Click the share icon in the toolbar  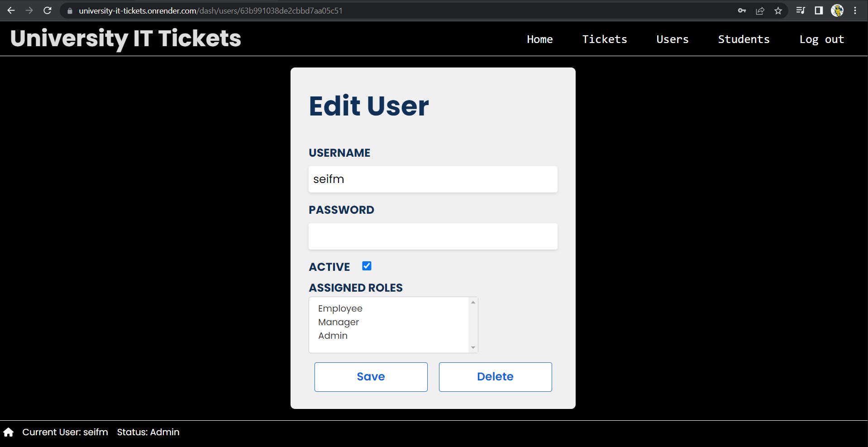click(760, 10)
